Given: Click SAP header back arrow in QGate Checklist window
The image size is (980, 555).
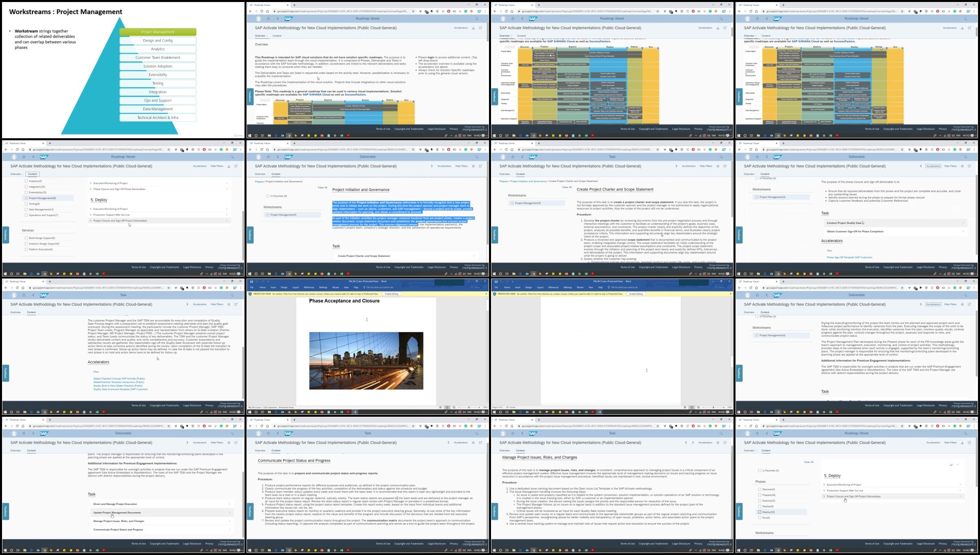Looking at the screenshot, I should 33,295.
